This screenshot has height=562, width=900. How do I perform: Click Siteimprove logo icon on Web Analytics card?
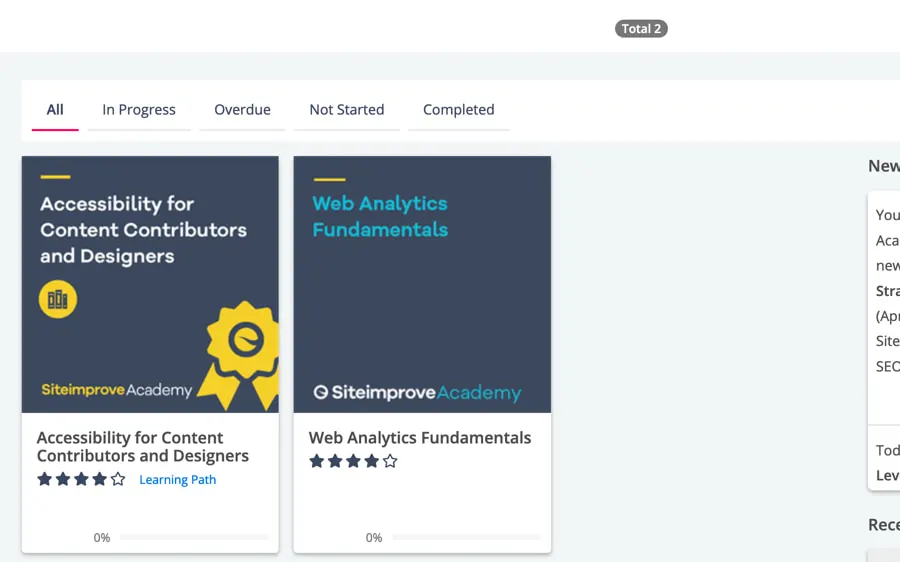click(320, 392)
